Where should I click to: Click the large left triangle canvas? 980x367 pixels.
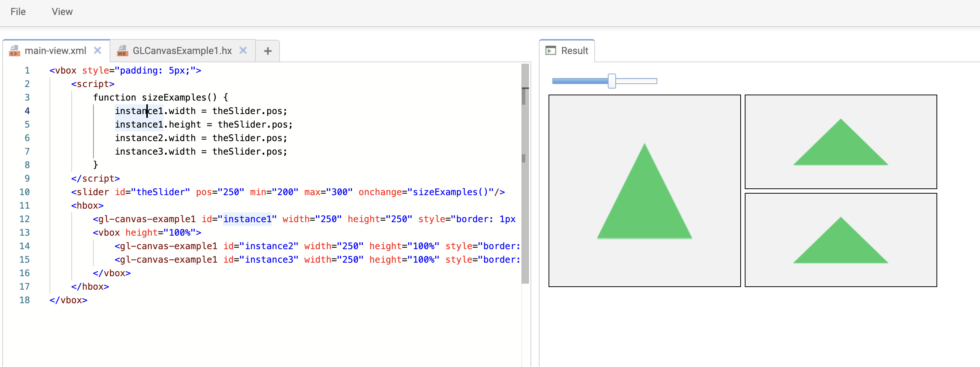[x=644, y=191]
